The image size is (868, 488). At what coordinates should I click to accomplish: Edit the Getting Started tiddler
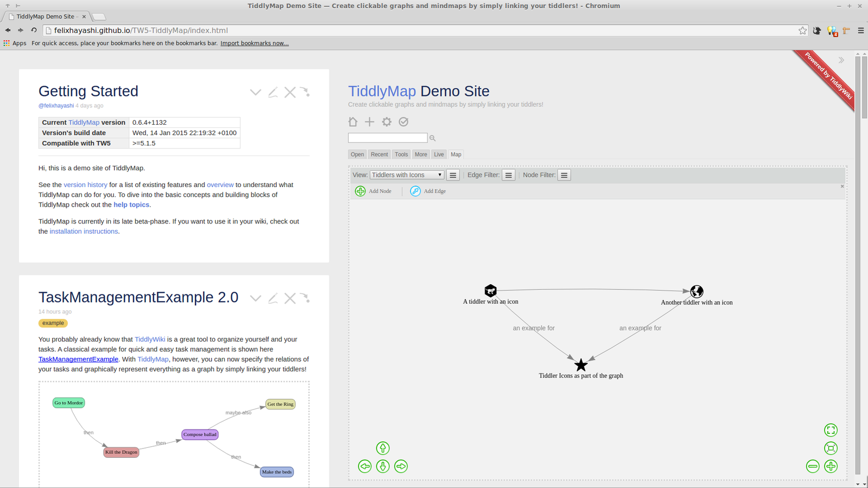point(273,92)
